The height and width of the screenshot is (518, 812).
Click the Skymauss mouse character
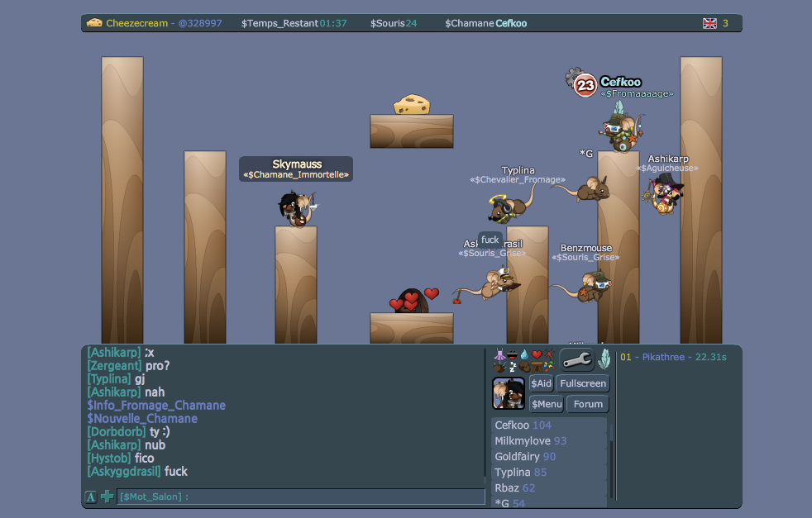tap(297, 208)
